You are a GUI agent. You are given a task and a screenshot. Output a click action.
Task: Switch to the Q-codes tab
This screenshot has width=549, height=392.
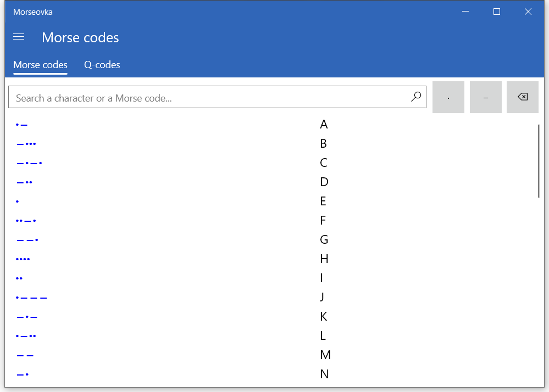[102, 65]
